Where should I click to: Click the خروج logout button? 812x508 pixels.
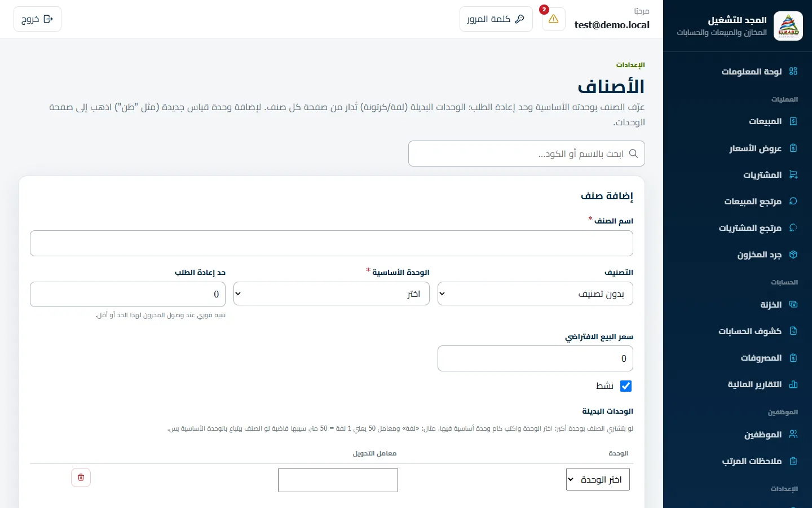37,19
